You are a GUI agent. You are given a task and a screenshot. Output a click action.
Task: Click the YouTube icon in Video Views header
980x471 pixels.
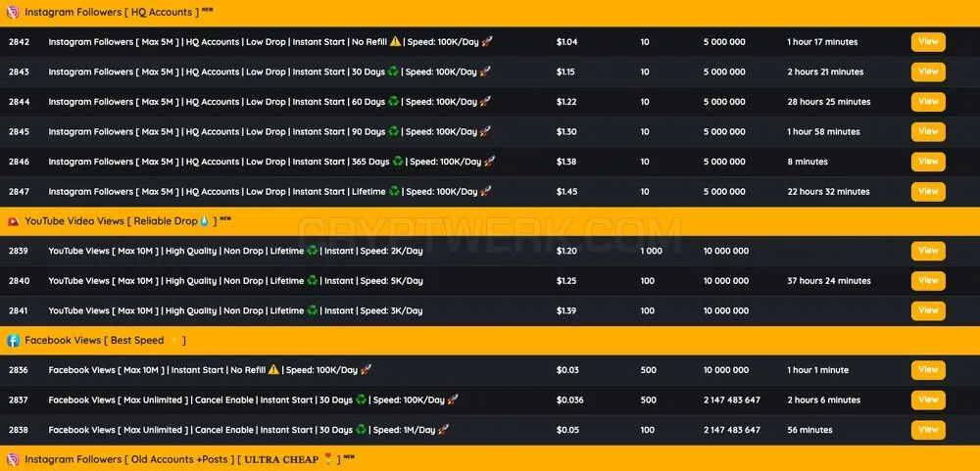tap(13, 221)
